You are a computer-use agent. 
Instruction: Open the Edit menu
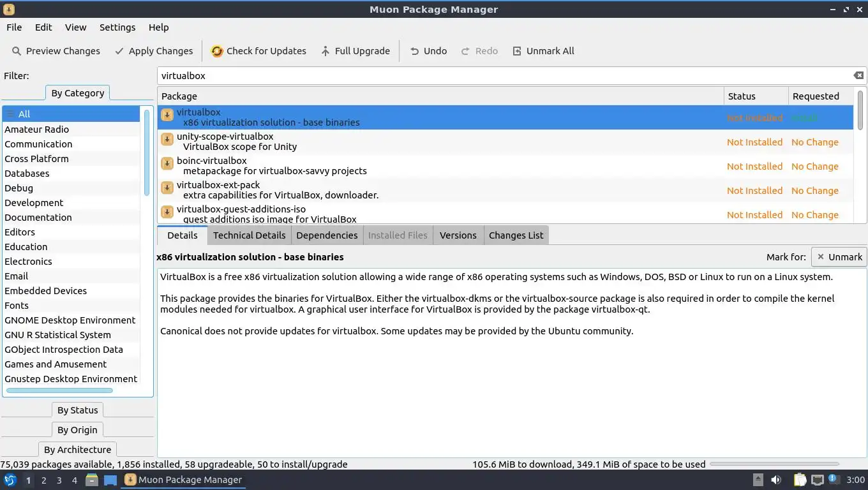(43, 27)
